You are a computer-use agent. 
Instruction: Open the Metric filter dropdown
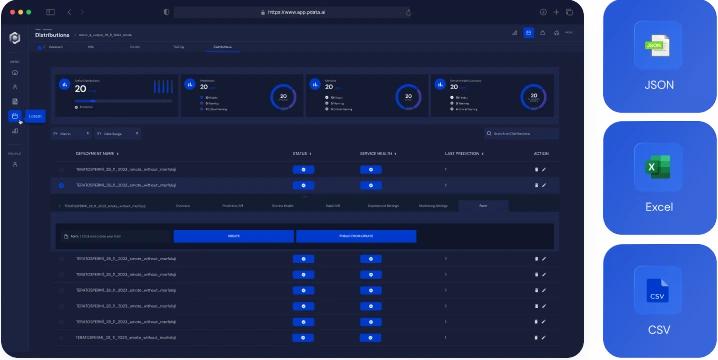point(71,134)
